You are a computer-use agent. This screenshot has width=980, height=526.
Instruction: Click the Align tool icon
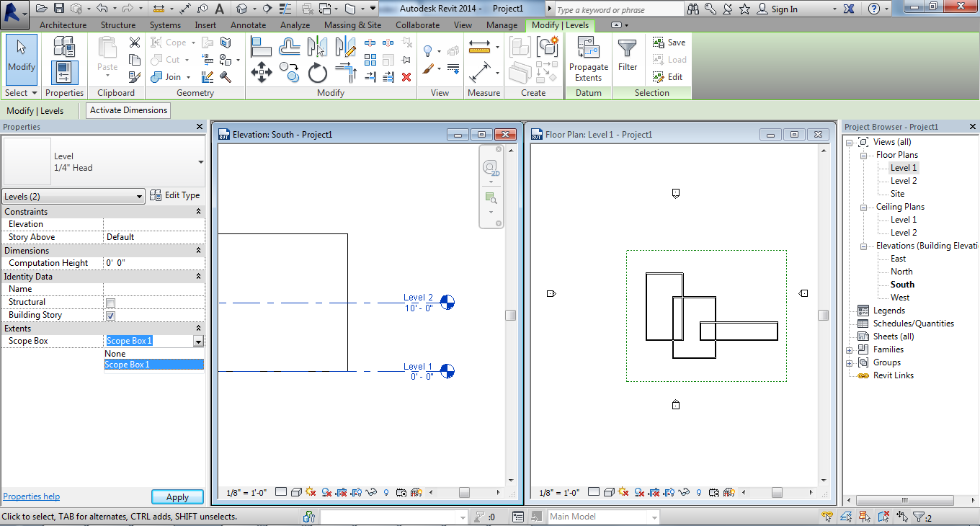tap(260, 47)
